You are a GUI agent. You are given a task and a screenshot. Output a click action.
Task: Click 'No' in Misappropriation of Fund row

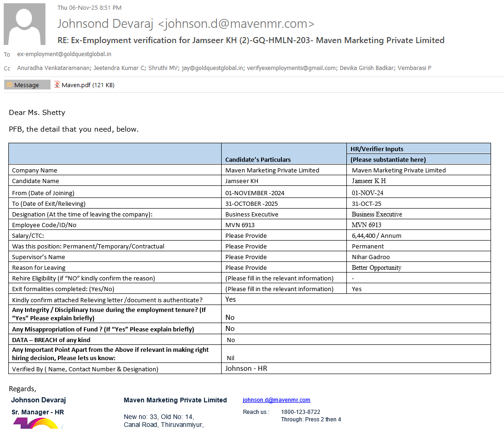(230, 329)
